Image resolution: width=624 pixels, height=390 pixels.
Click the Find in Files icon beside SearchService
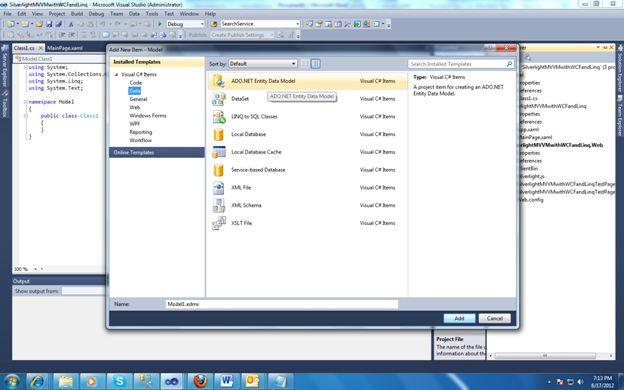214,24
